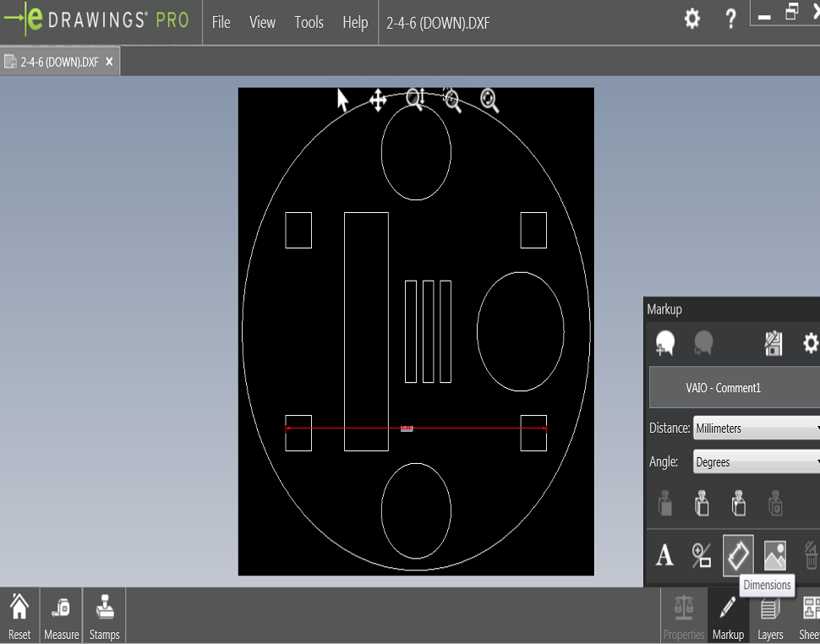Minimize the eDrawings window
This screenshot has height=644, width=820.
click(764, 17)
